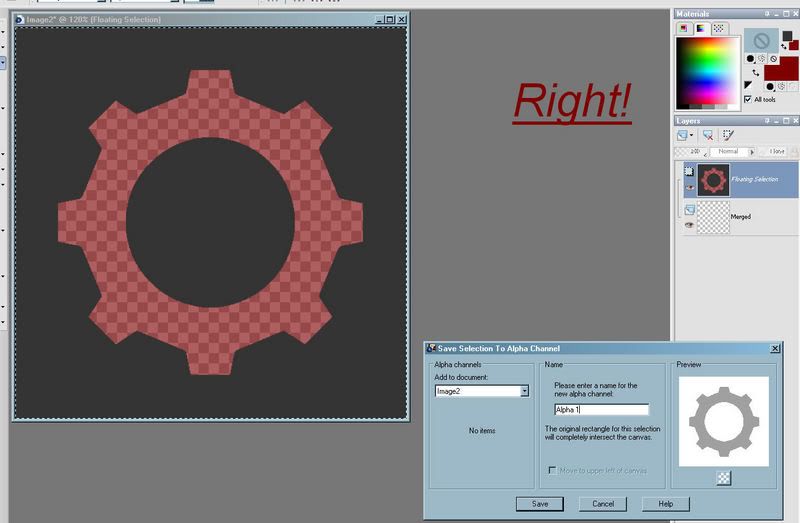Hide the Merged layer

pyautogui.click(x=688, y=225)
